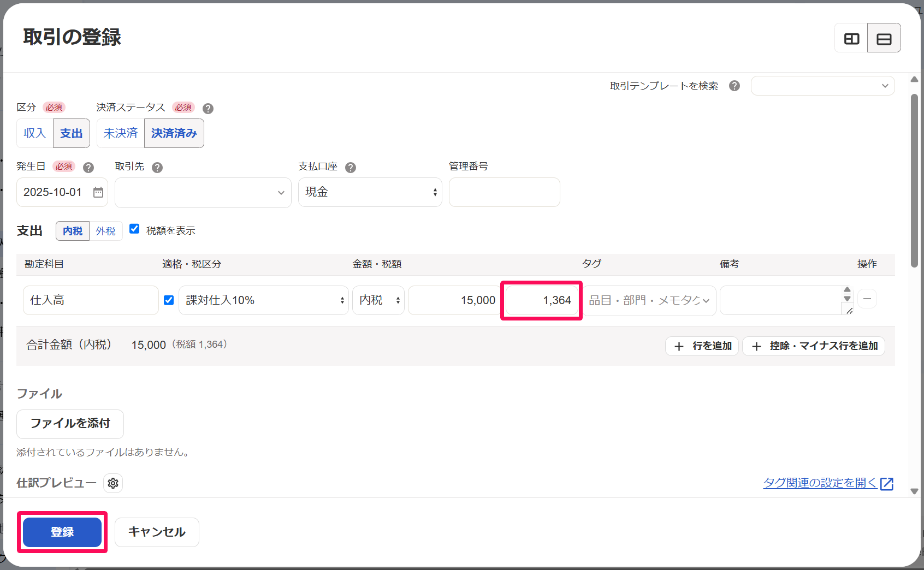Toggle 適格 checkbox in 仕入高 row
This screenshot has height=570, width=924.
[x=169, y=300]
